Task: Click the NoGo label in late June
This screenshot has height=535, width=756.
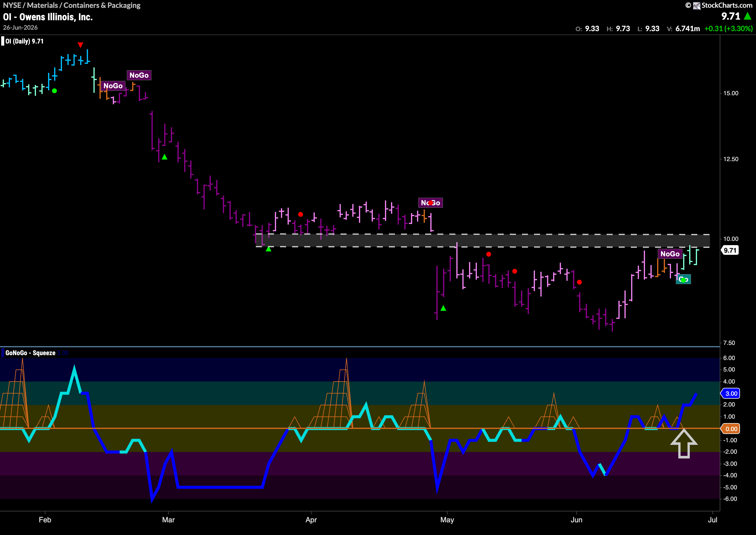Action: tap(670, 254)
